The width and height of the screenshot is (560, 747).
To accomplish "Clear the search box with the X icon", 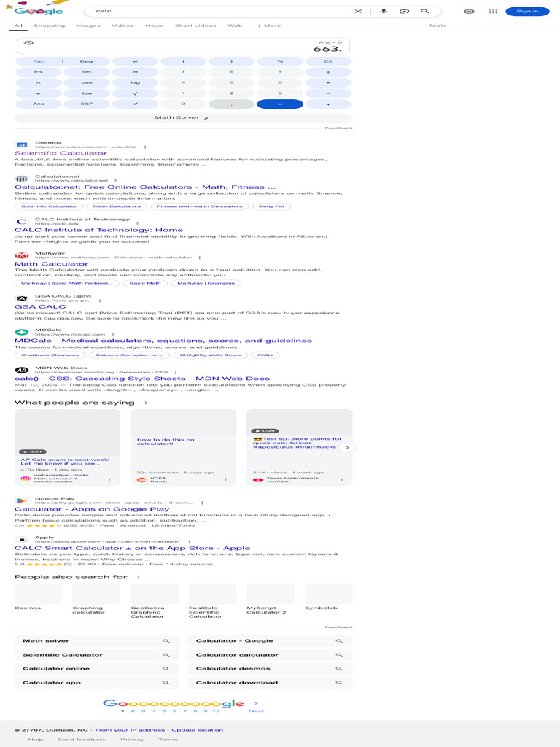I will click(358, 12).
